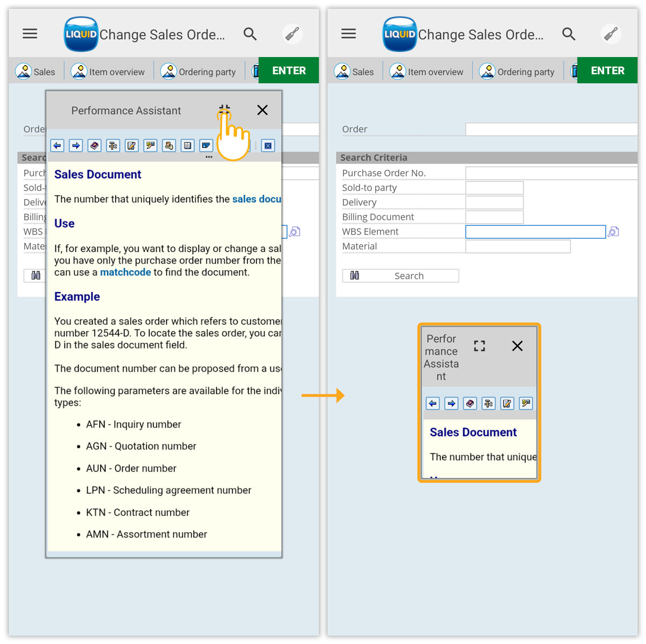Click the 'Use' heading in help text
The width and height of the screenshot is (646, 644).
click(x=65, y=223)
